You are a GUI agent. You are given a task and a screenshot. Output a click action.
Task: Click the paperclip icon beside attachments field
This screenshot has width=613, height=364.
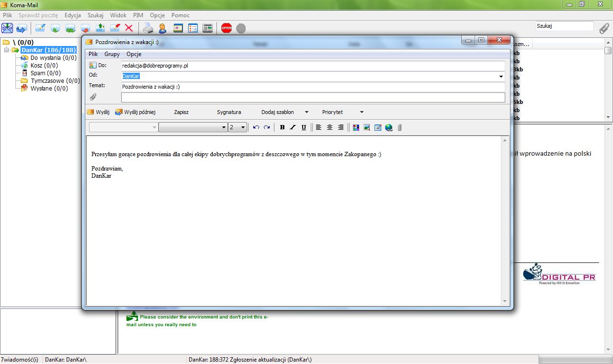point(93,97)
